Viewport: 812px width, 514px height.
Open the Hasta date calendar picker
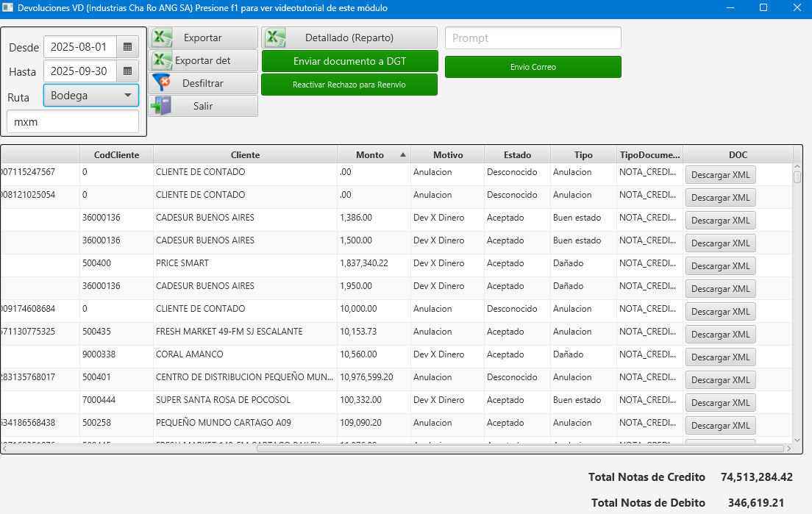coord(128,71)
